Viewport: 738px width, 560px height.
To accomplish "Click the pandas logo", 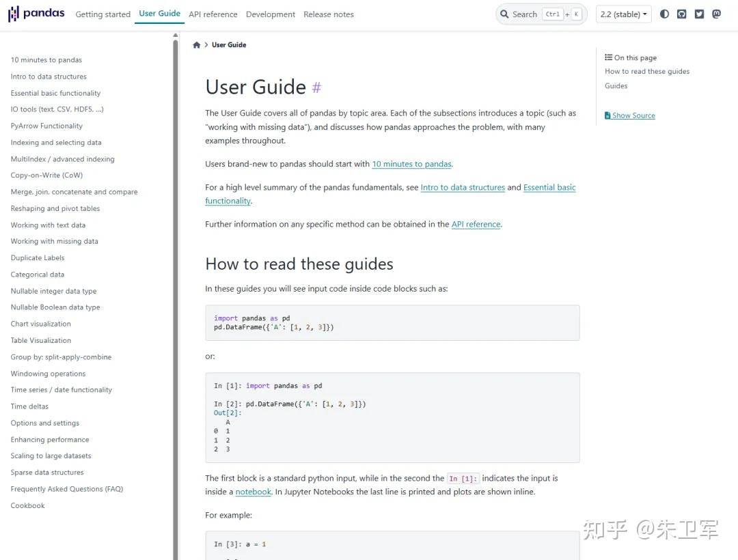I will 36,14.
